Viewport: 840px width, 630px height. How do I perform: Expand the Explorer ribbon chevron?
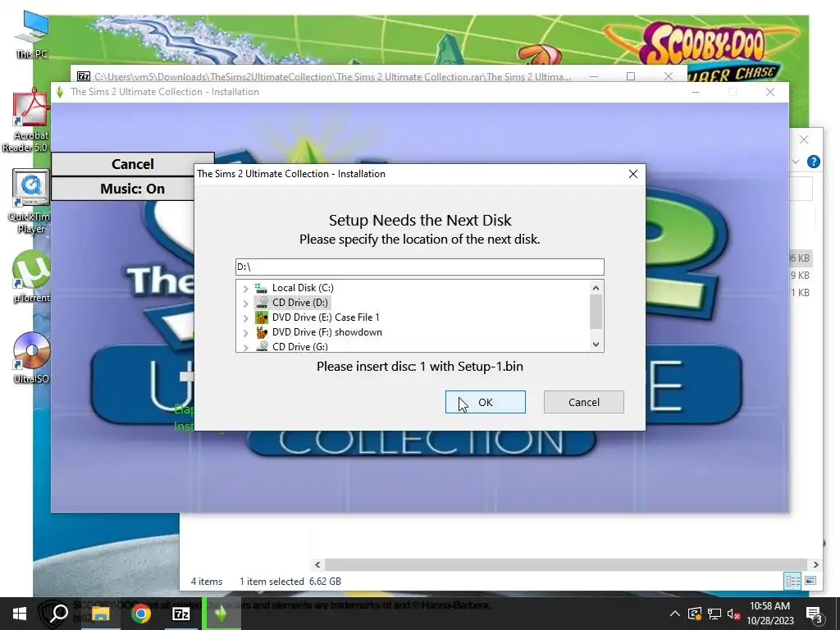796,162
